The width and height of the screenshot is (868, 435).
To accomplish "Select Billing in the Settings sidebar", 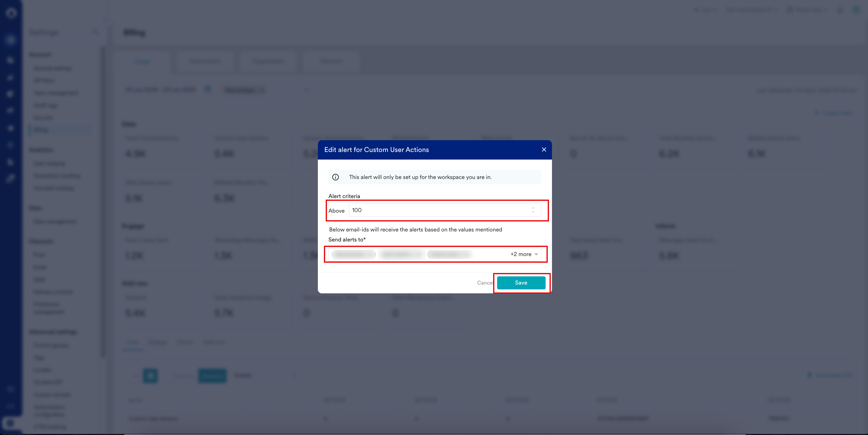I will [x=41, y=130].
